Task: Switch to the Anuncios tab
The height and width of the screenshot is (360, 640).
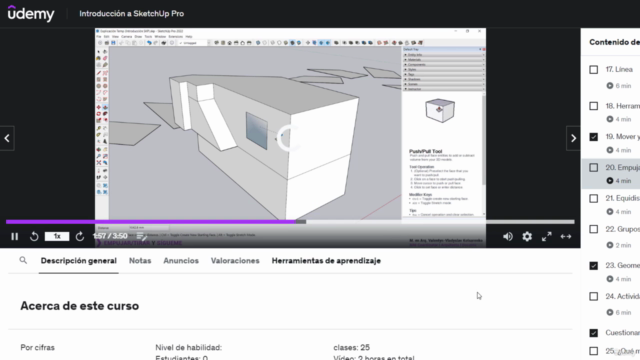Action: 181,261
